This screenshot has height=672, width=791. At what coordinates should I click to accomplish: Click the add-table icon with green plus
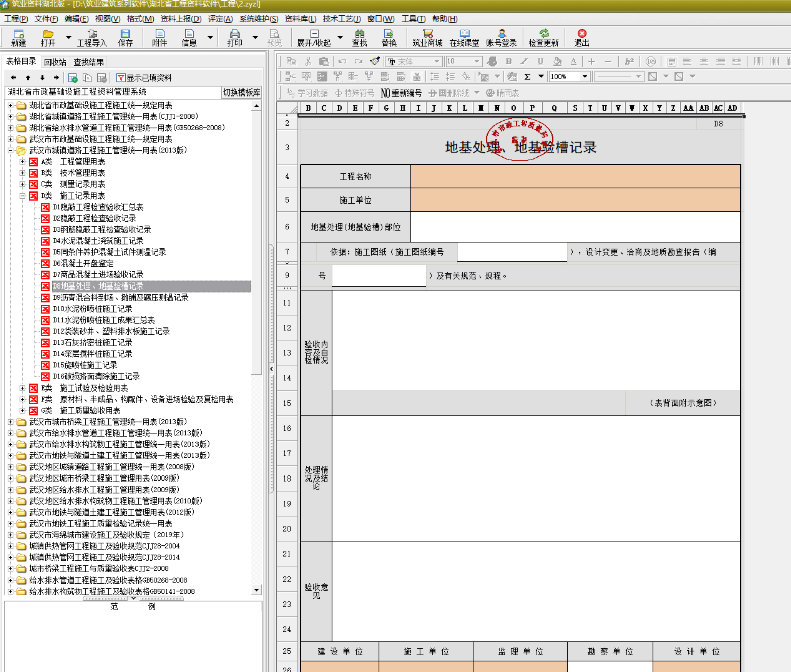pyautogui.click(x=73, y=78)
